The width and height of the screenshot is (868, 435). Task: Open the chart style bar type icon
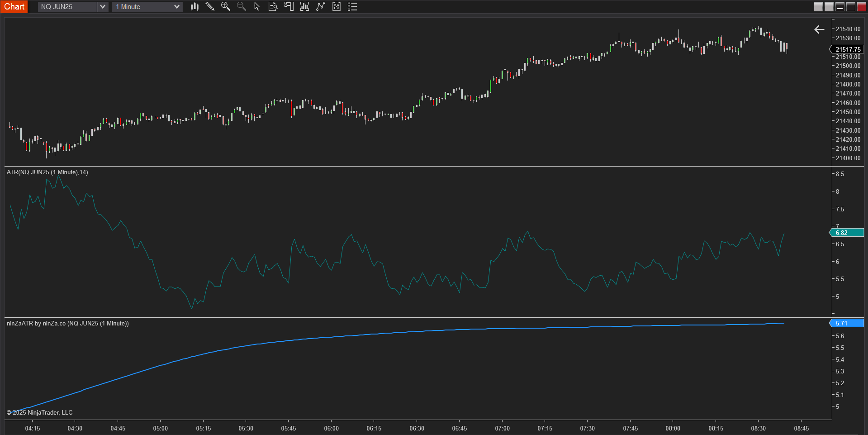[194, 6]
